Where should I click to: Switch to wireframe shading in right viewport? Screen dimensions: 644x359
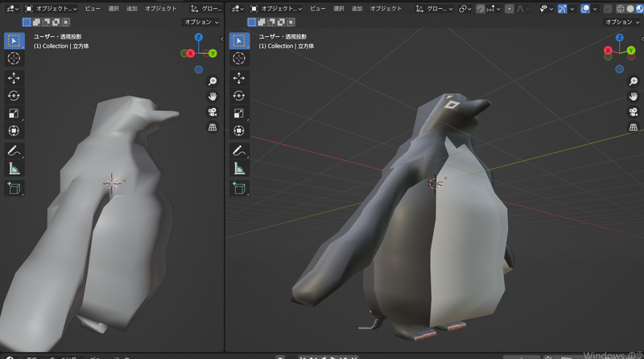click(x=621, y=9)
